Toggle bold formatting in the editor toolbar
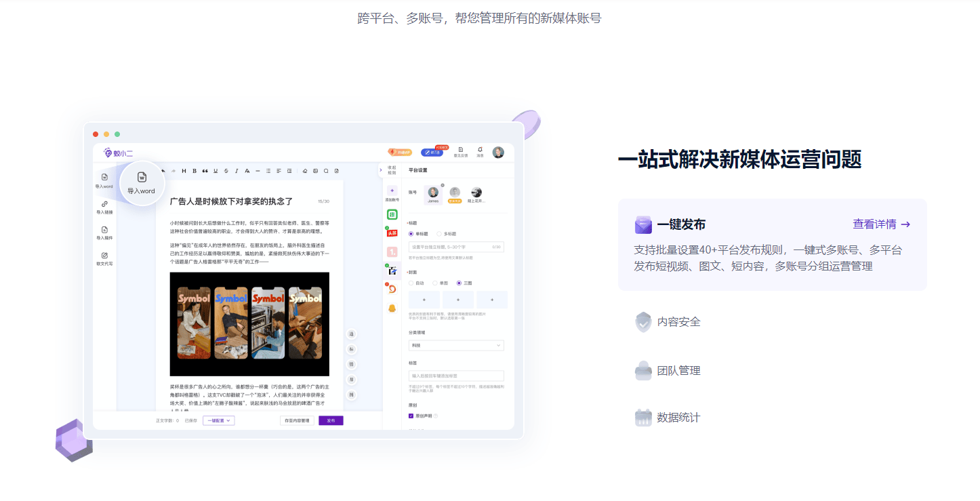This screenshot has height=501, width=980. 194,171
